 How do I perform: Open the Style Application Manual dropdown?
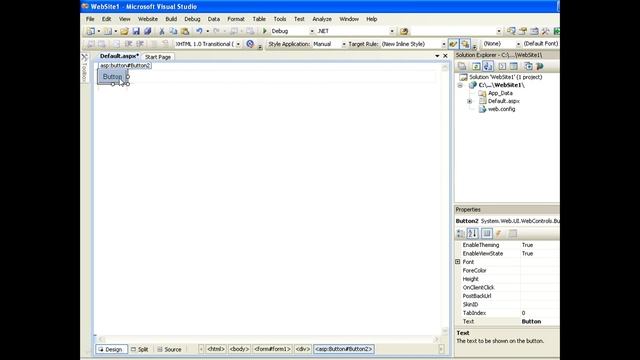tap(344, 44)
